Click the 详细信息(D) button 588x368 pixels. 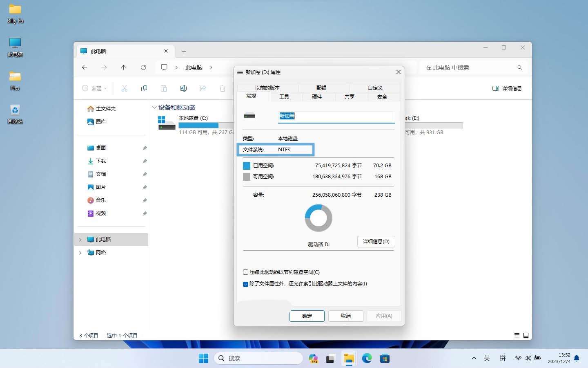tap(376, 242)
